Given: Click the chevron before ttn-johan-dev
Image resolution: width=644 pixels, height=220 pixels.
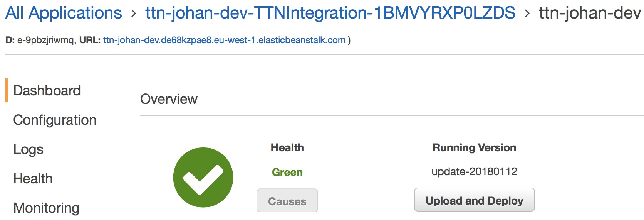Looking at the screenshot, I should (527, 14).
